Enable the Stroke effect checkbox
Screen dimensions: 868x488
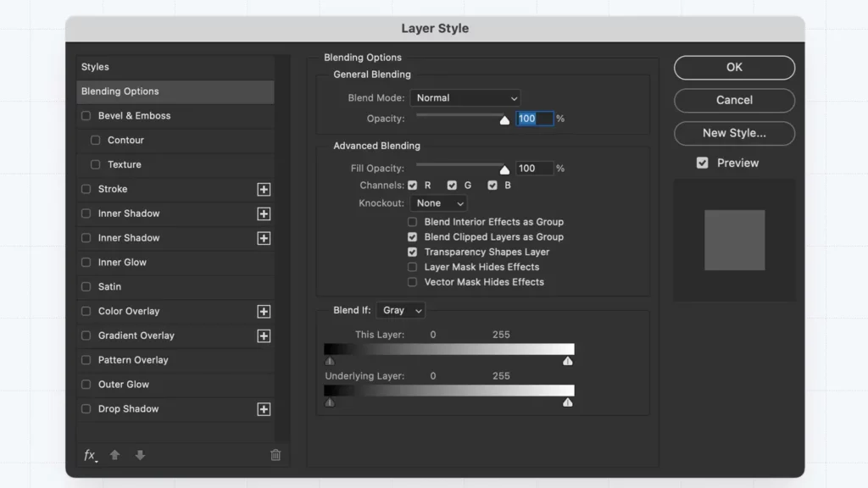pos(86,189)
